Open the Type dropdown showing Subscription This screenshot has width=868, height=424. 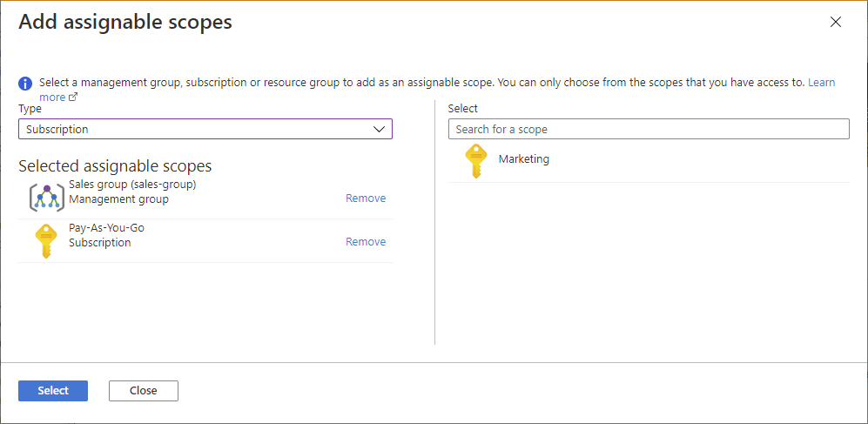point(205,129)
